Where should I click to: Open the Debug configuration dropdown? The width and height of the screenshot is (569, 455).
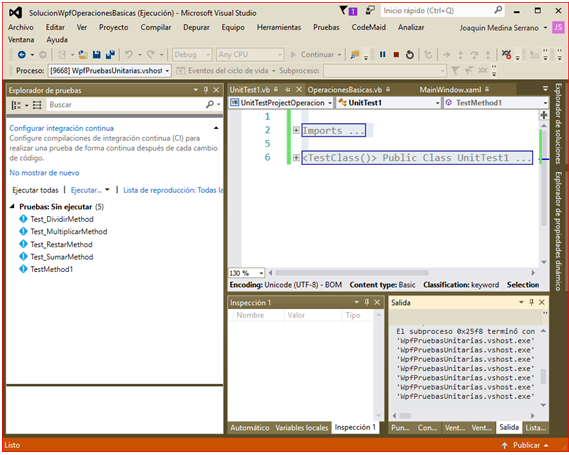(208, 55)
